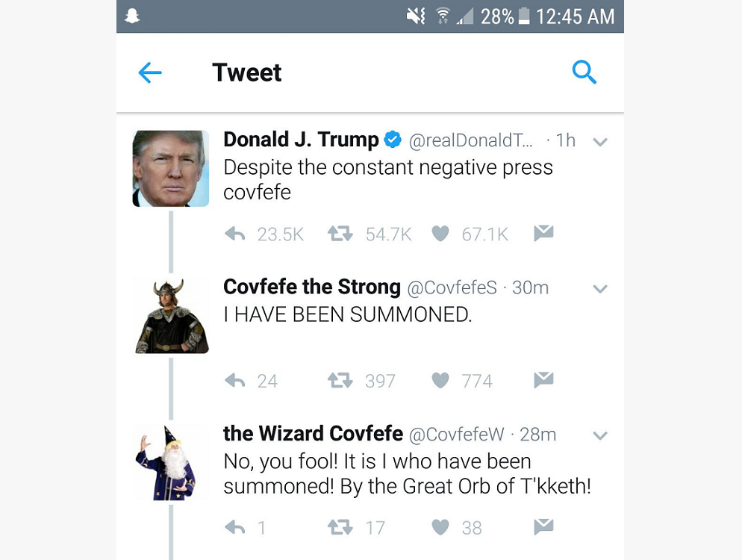742x560 pixels.
Task: Reply to Covfefe the Strong's tweet
Action: point(235,381)
